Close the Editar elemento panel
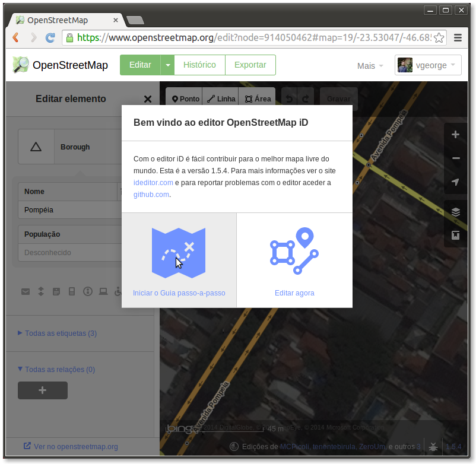Viewport: 476px width, 464px height. click(x=148, y=99)
